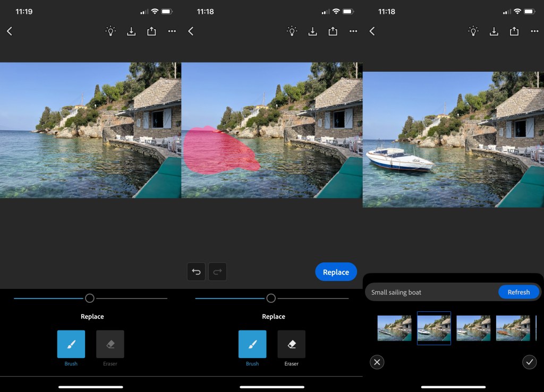Open the three-dot more options menu

[x=172, y=31]
